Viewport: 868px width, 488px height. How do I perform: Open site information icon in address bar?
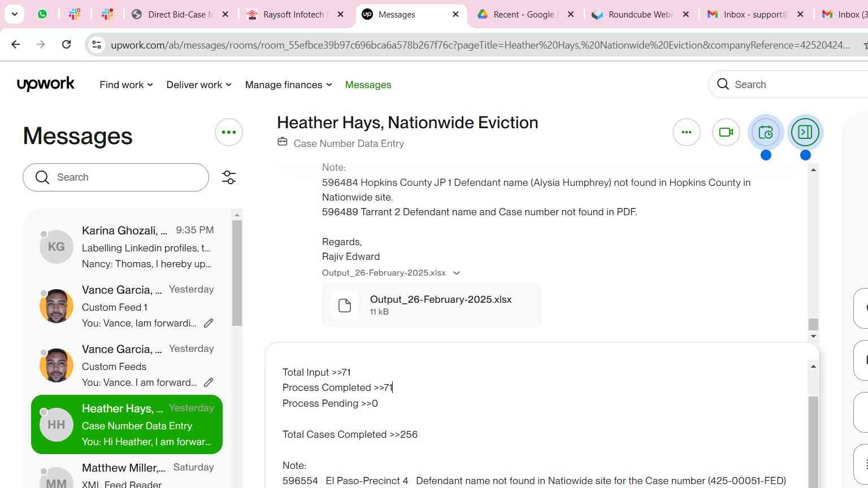(97, 45)
